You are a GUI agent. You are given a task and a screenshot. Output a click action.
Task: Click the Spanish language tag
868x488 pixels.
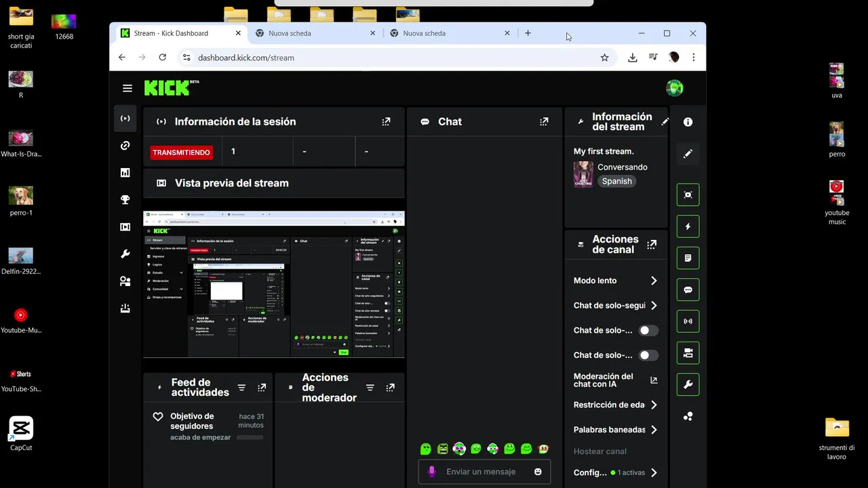pos(616,181)
